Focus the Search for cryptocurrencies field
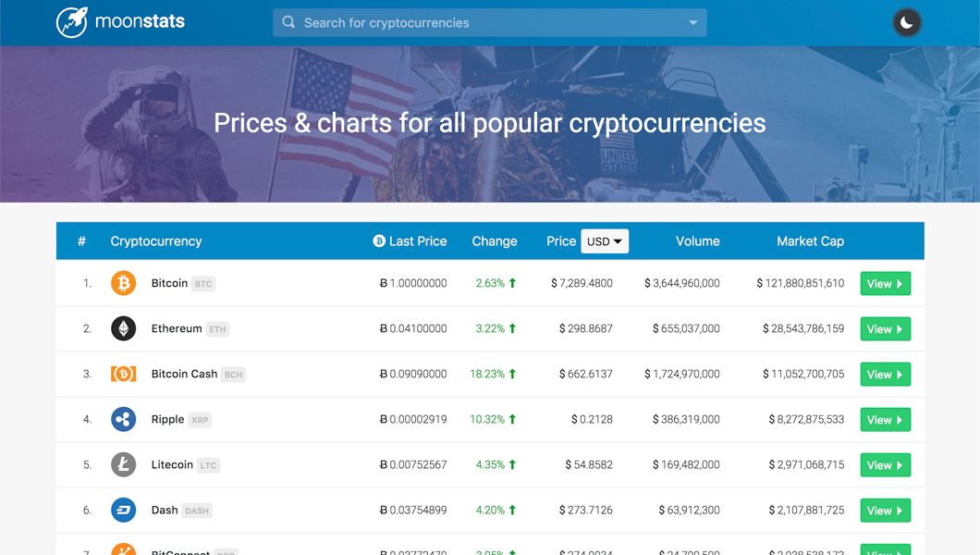This screenshot has height=555, width=980. point(489,22)
